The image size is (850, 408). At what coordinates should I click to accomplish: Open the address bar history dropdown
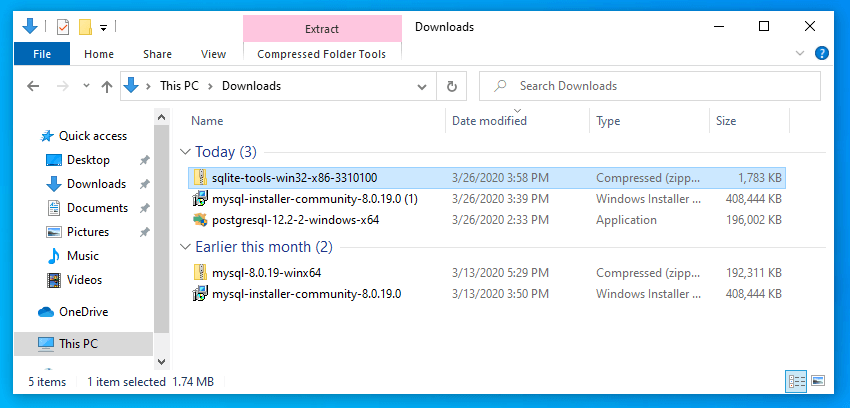coord(425,86)
